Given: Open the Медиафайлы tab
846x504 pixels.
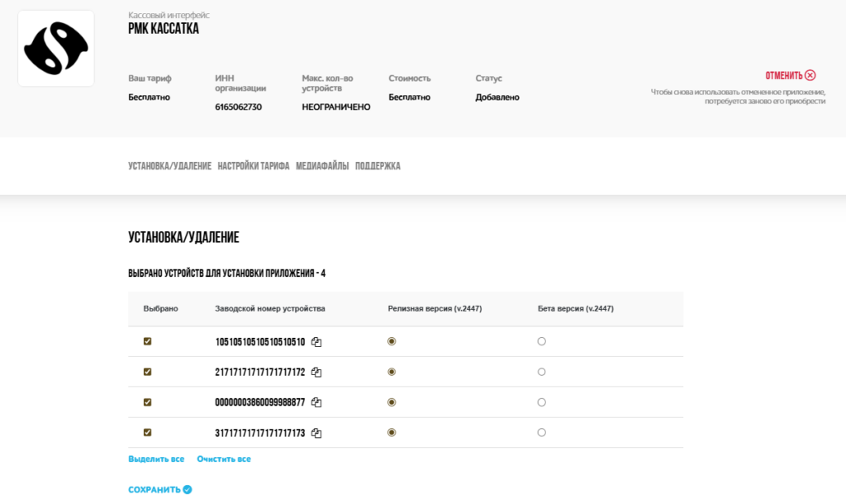Looking at the screenshot, I should (x=322, y=166).
